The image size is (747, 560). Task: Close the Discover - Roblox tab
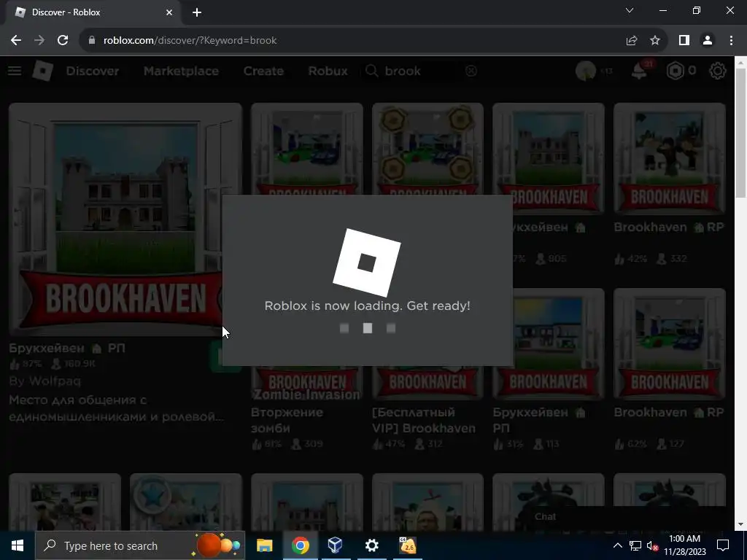[x=169, y=12]
